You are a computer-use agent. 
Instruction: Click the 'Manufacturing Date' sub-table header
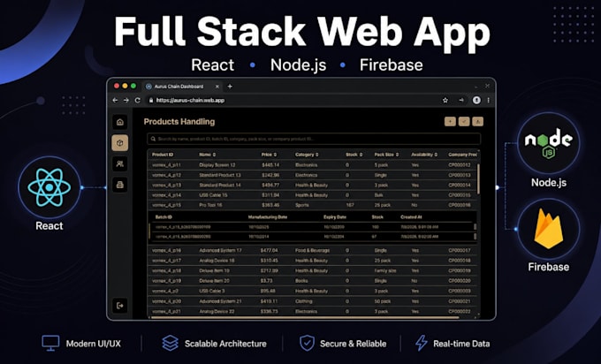tap(268, 216)
